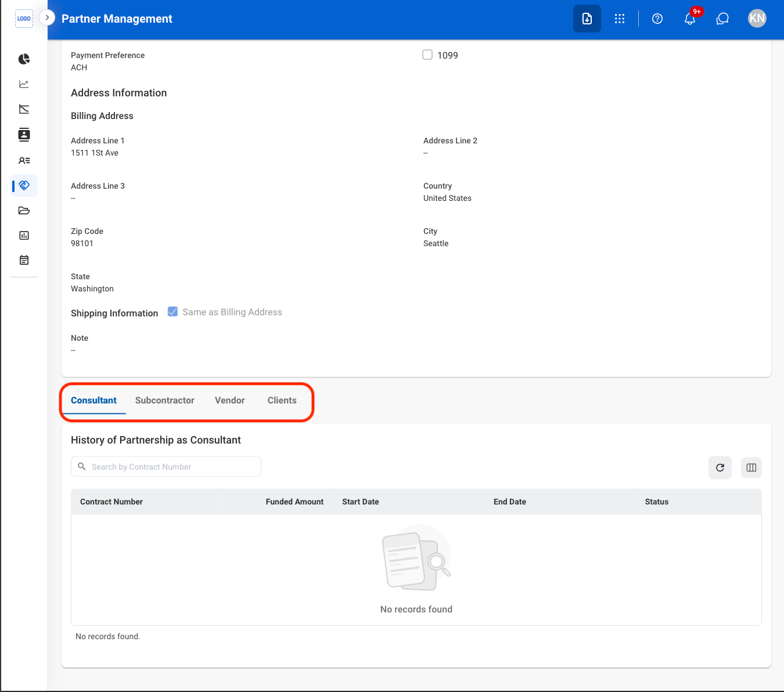
Task: Open the chat messages icon
Action: tap(722, 19)
